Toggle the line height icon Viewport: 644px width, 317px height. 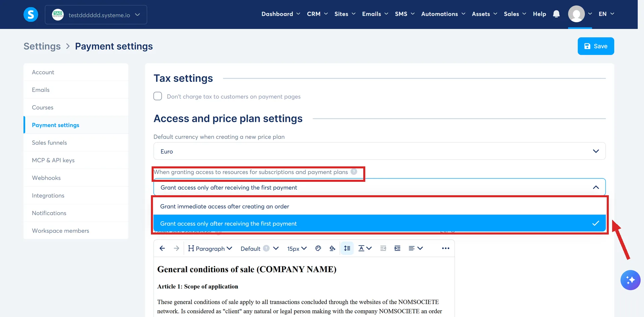coord(347,248)
